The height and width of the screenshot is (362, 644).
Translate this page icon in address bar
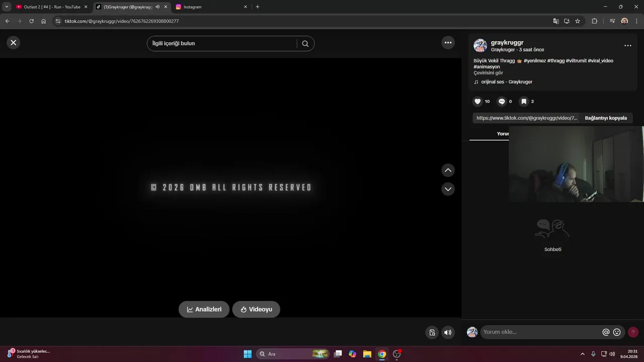(x=556, y=21)
